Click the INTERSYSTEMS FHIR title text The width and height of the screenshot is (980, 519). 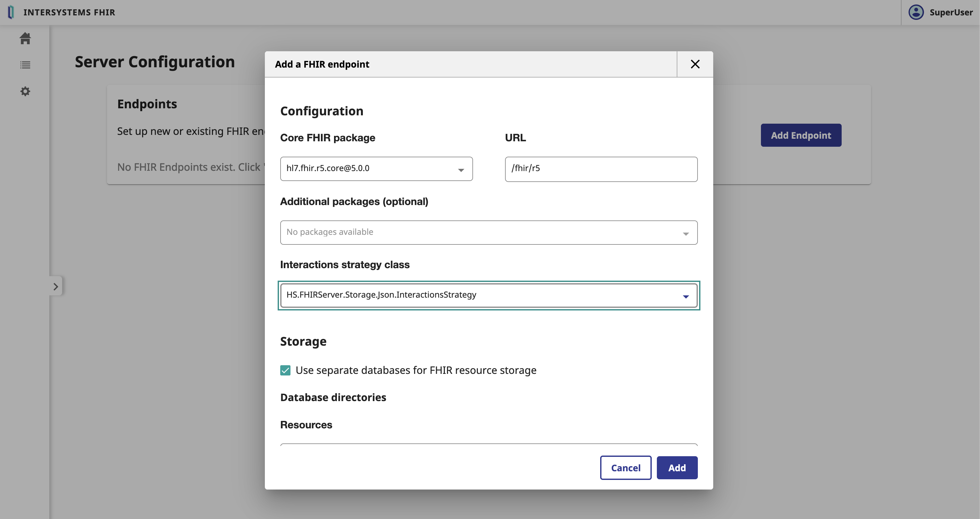(x=69, y=12)
